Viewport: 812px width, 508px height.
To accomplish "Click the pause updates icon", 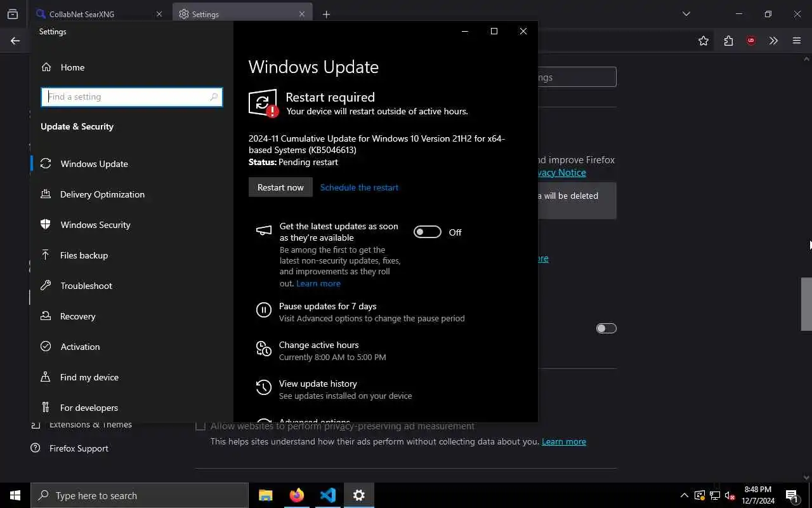I will coord(263,310).
